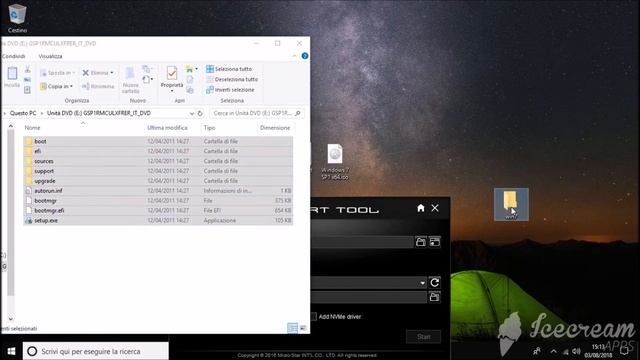Select the efi folder
The height and width of the screenshot is (360, 640).
158,151
